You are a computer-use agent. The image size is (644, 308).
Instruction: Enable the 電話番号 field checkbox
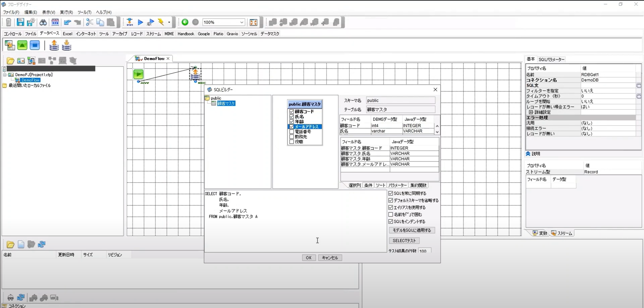[291, 132]
